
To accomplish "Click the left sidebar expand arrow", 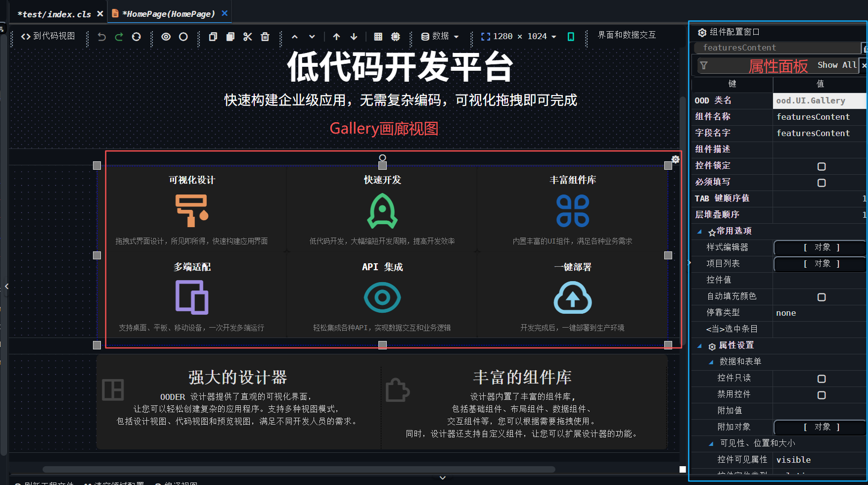I will (x=6, y=286).
